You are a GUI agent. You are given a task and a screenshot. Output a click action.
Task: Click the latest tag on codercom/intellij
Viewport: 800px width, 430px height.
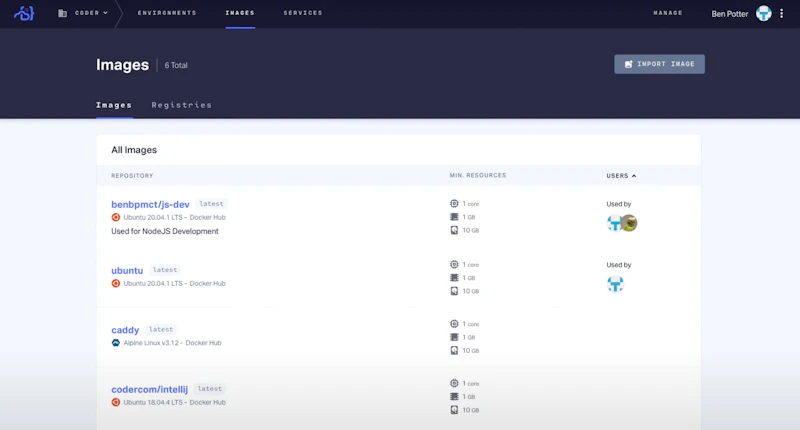[x=210, y=389]
